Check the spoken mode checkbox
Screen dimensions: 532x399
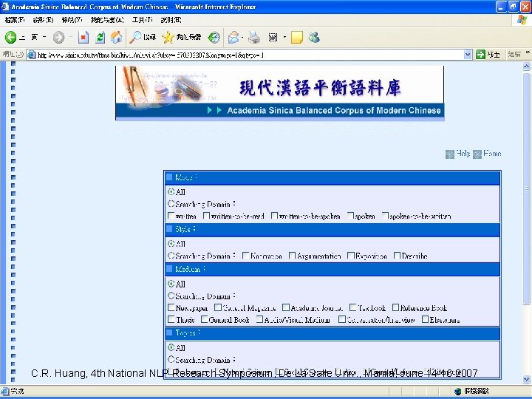point(350,216)
